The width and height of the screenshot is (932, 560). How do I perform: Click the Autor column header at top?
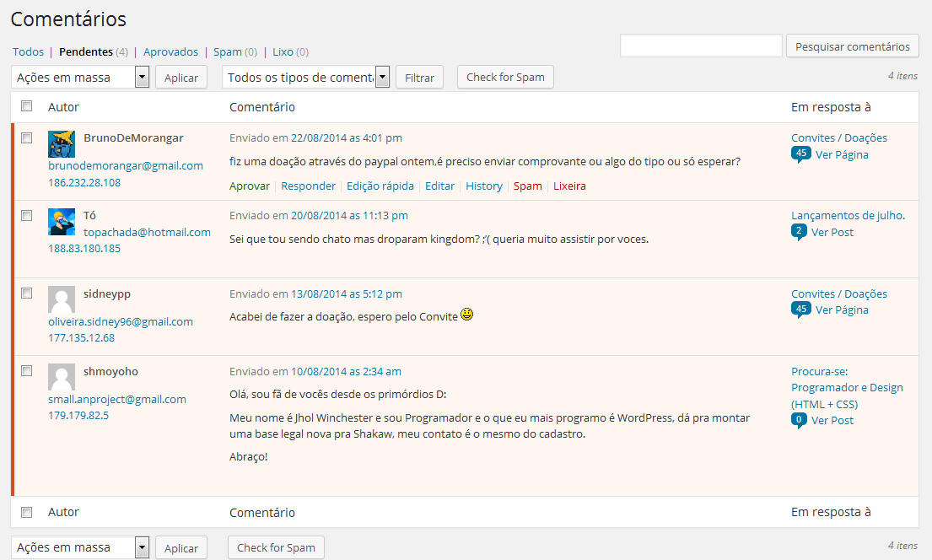point(63,107)
